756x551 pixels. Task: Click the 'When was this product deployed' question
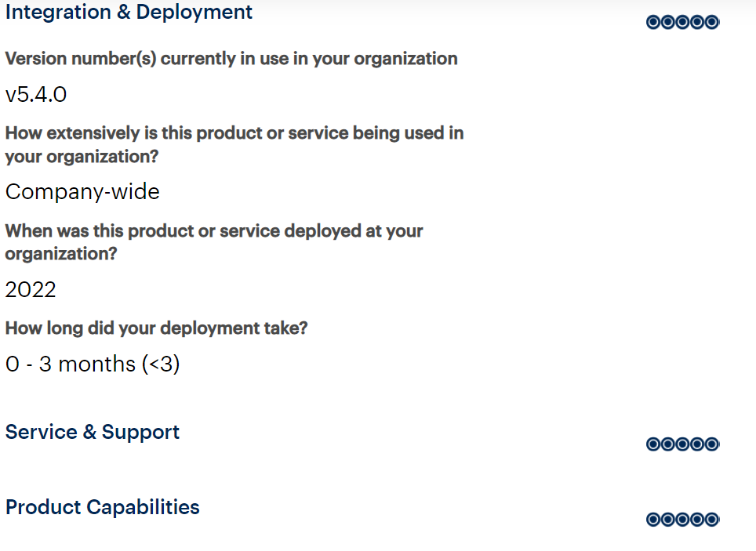[214, 242]
